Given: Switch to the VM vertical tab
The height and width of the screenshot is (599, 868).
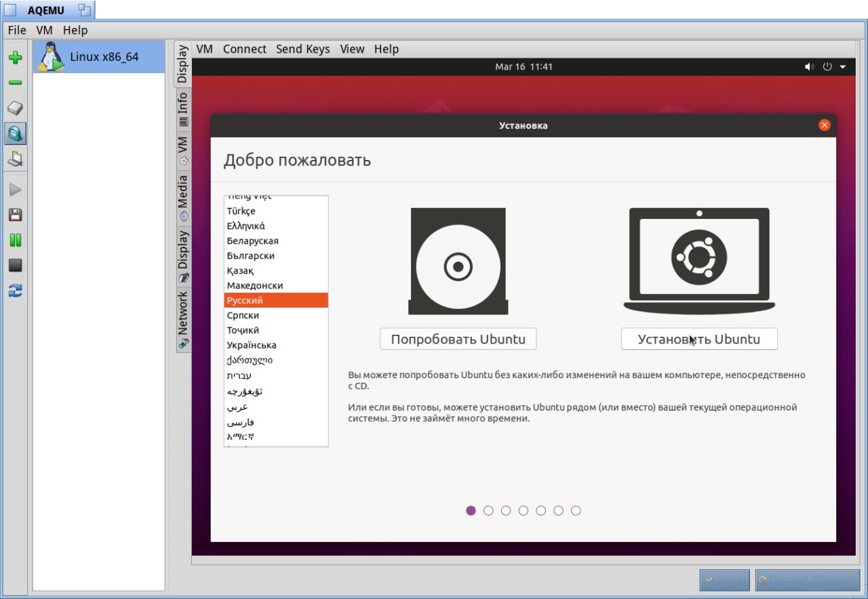Looking at the screenshot, I should point(183,151).
